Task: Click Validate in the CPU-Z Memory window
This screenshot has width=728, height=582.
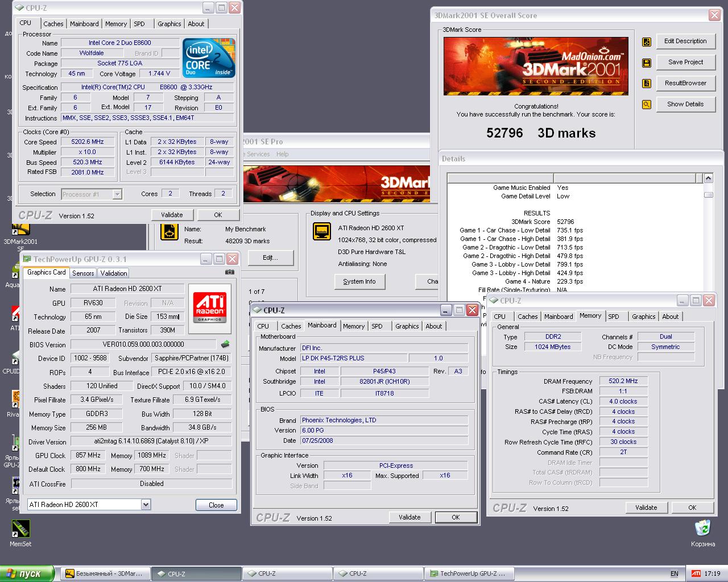Action: tap(646, 508)
